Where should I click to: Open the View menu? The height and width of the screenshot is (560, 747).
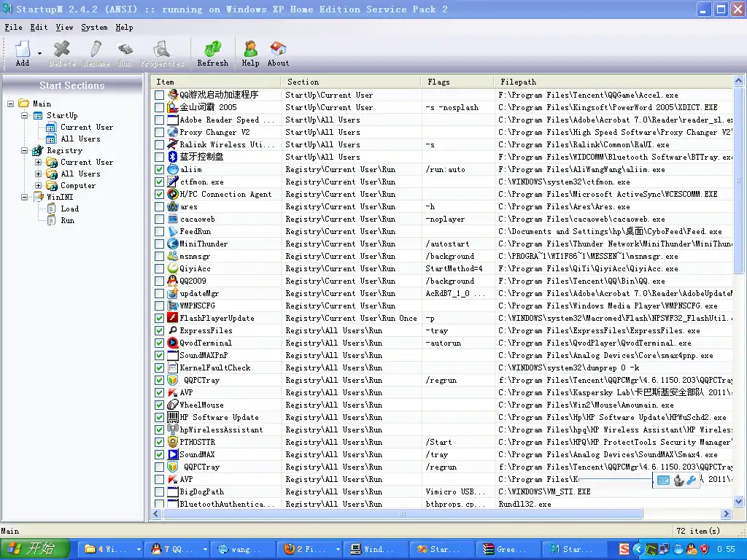click(64, 27)
